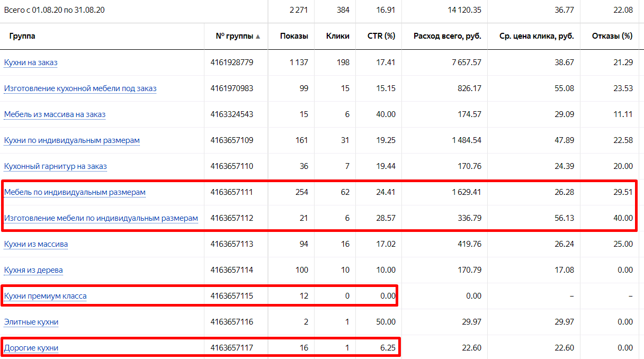Screen dimensions: 644x359
Task: Select spend value 1 629.41
Action: (467, 192)
